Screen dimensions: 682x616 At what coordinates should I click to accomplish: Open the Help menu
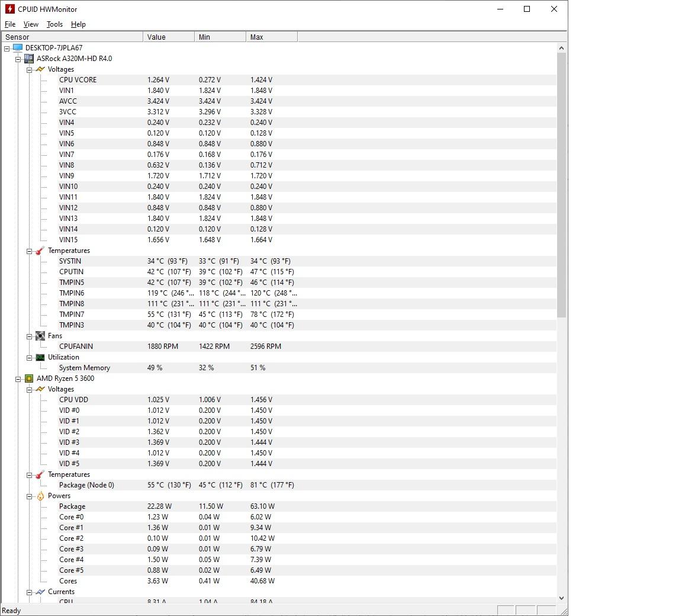click(x=78, y=24)
